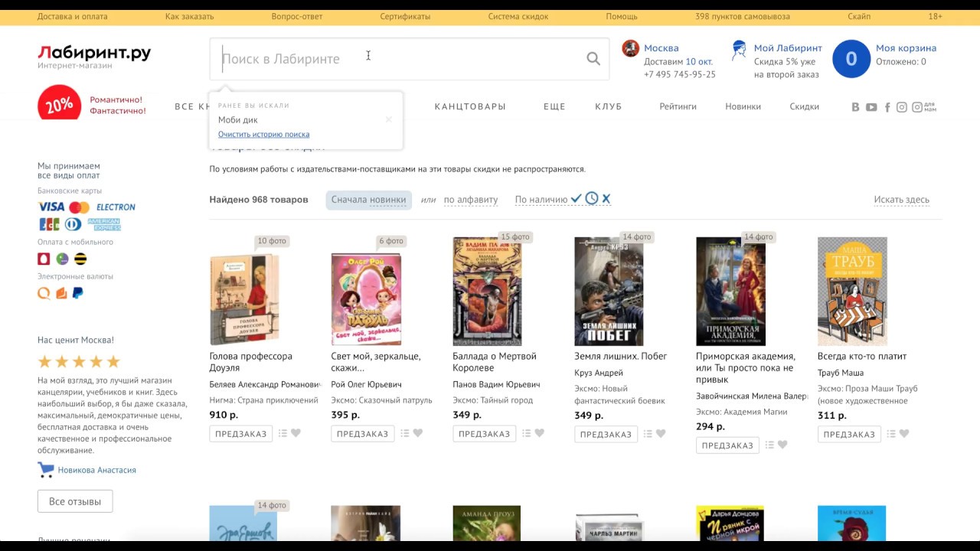Open 'Вопрос-ответ' in top bar
The image size is (980, 551).
297,16
